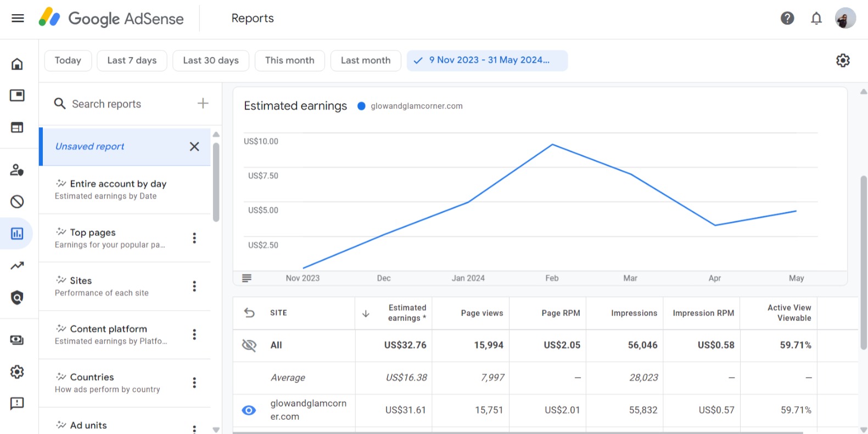Open the Ads section sidebar icon
Viewport: 868px width, 434px height.
17,95
